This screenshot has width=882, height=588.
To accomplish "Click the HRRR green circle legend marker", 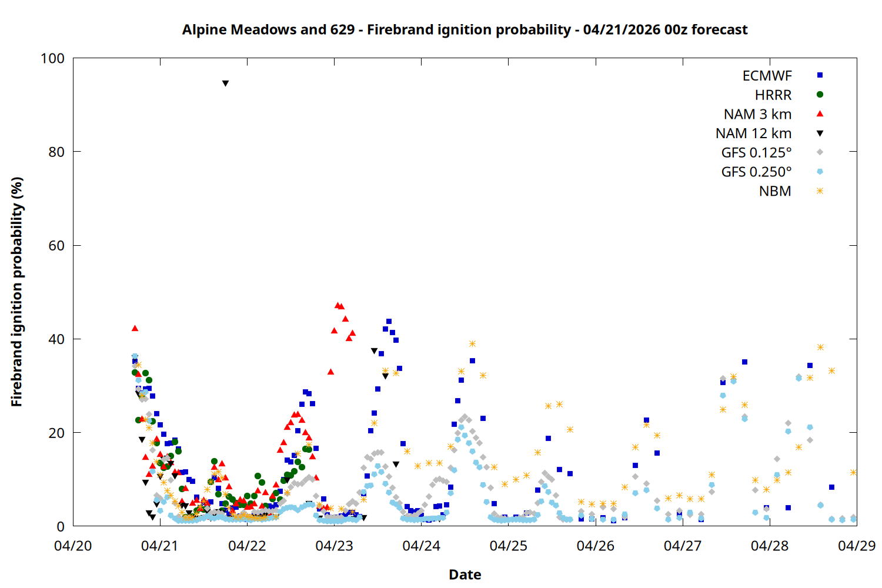I will click(x=820, y=95).
